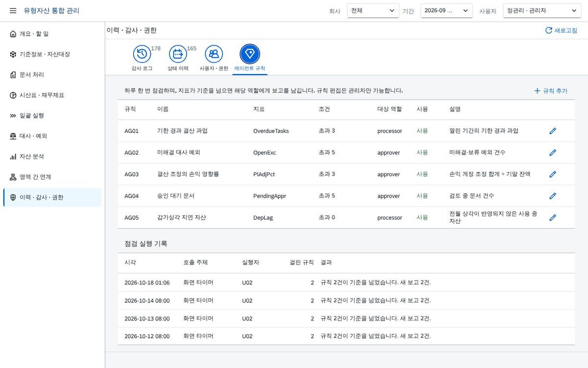Click the plus icon of 규칙 추가
Screen dimensions: 588x368
pos(537,91)
